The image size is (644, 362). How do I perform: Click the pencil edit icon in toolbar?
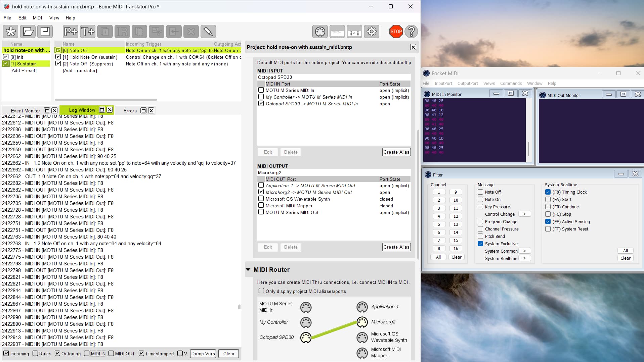tap(208, 32)
